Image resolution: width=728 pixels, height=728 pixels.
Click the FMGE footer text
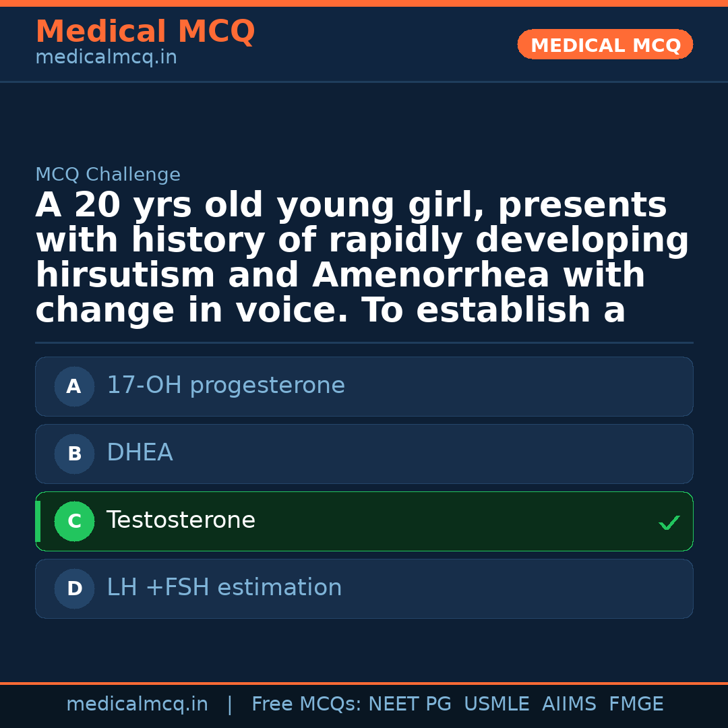[636, 704]
